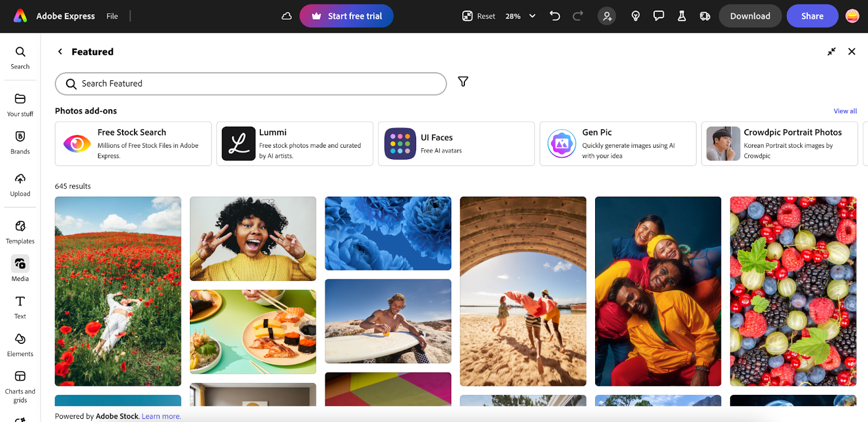Download the design

point(750,16)
